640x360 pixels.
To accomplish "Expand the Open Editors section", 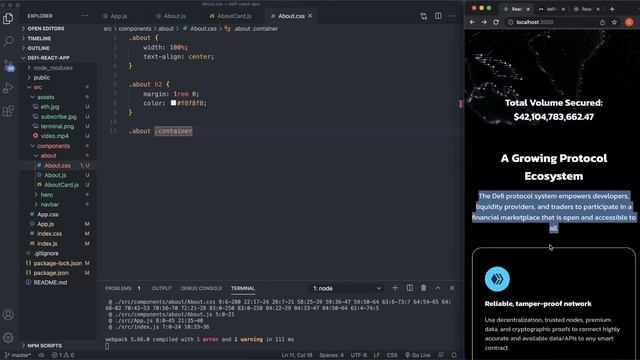I will pos(45,29).
